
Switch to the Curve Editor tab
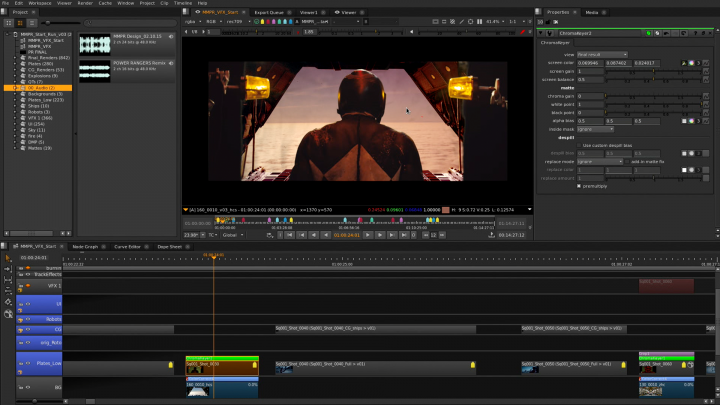(x=127, y=247)
